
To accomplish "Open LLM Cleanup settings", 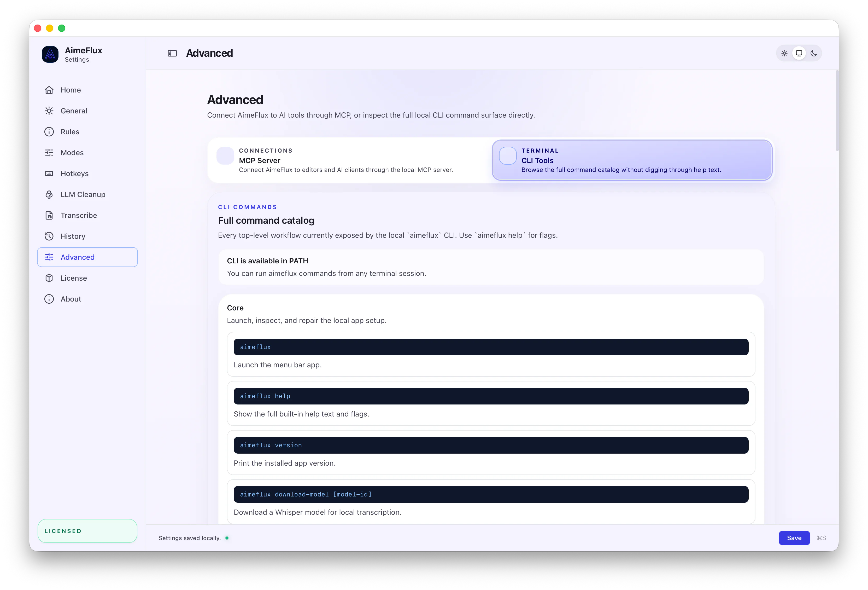I will [87, 195].
